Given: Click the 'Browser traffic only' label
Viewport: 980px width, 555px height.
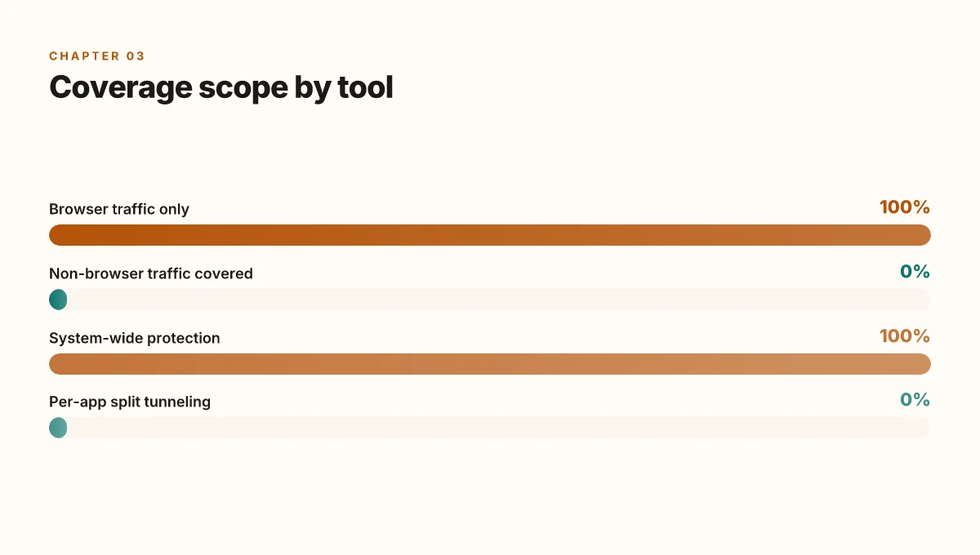Looking at the screenshot, I should 119,209.
